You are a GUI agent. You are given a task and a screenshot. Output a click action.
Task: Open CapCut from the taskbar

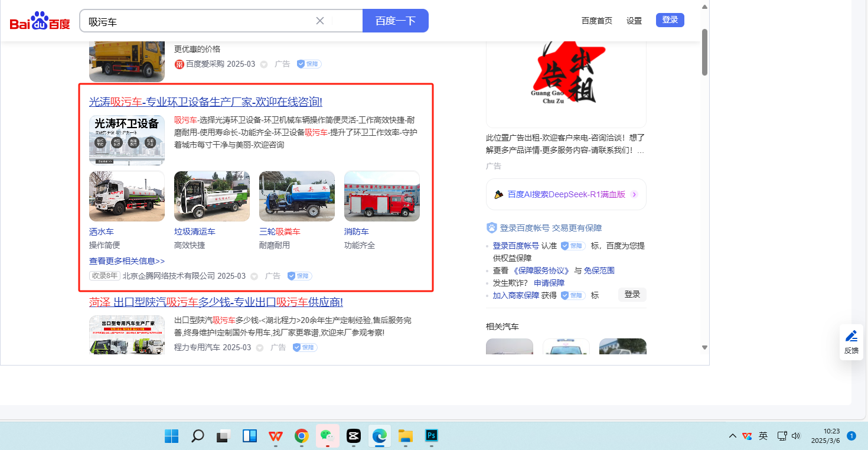pyautogui.click(x=353, y=436)
